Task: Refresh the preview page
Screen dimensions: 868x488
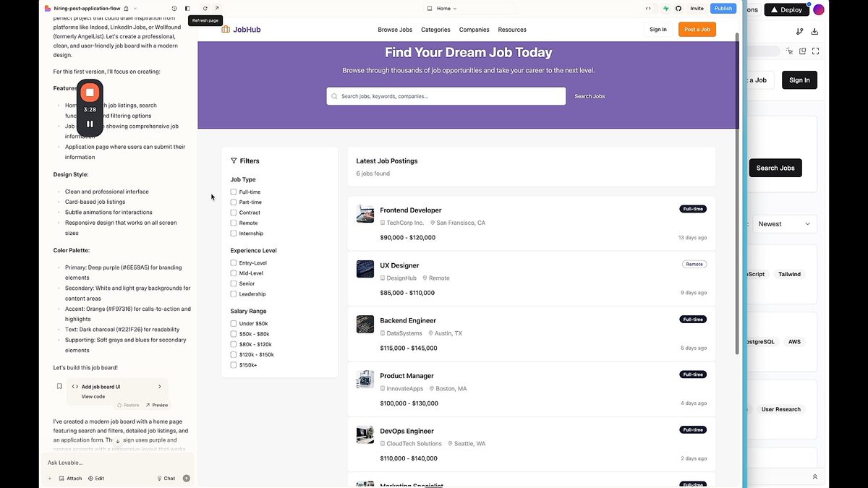Action: coord(205,9)
